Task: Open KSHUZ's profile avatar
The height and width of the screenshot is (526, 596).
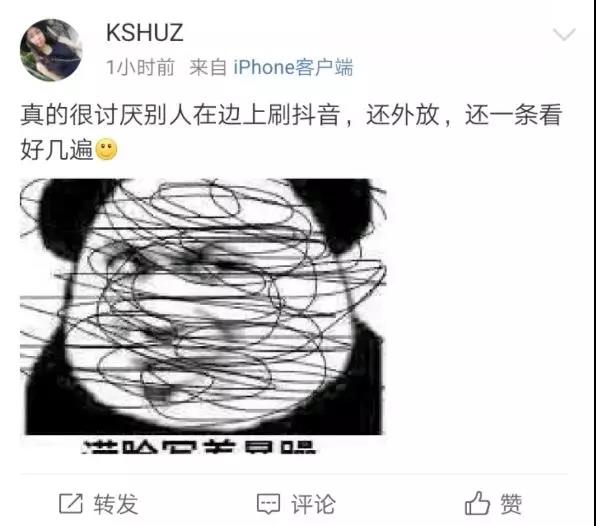Action: click(x=51, y=50)
